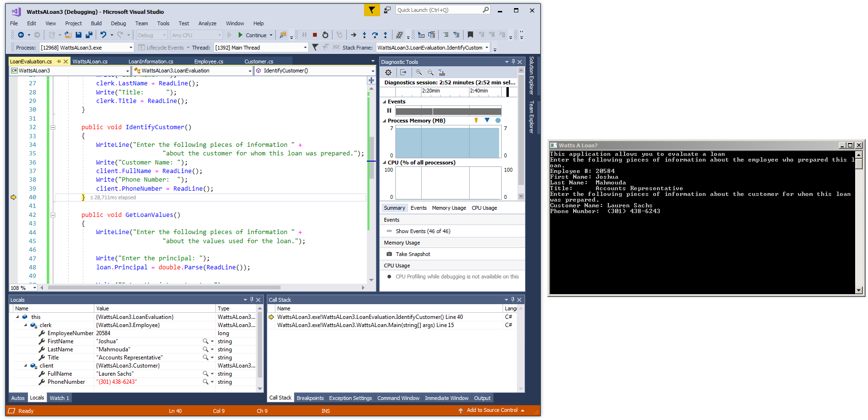This screenshot has width=868, height=420.
Task: Collapse the 'client' node in Locals
Action: pos(26,366)
